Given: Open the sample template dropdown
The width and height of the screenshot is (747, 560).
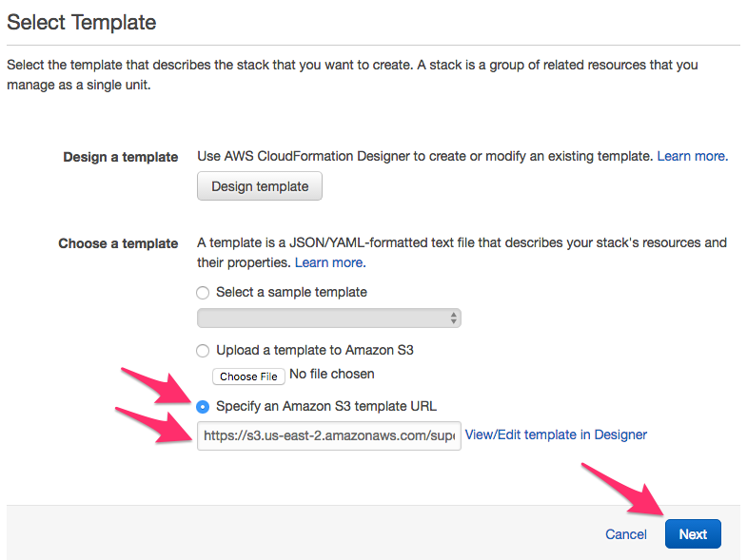Looking at the screenshot, I should (328, 319).
